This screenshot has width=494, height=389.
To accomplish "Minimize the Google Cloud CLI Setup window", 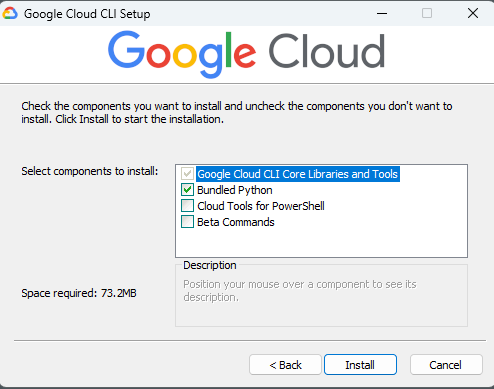I will click(382, 13).
